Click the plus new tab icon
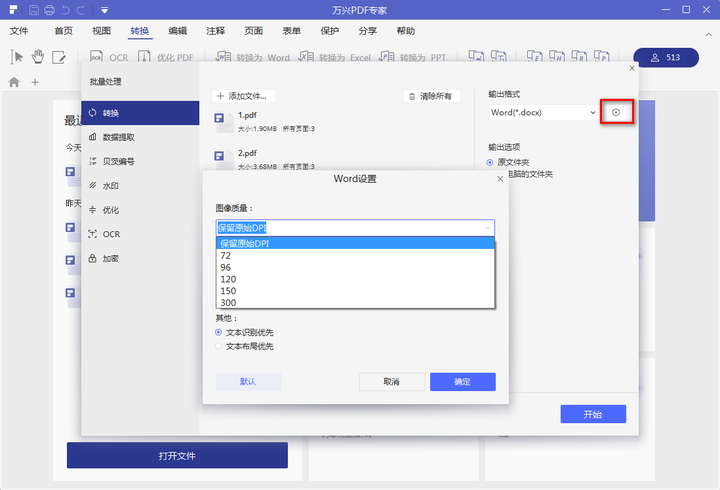 tap(35, 82)
